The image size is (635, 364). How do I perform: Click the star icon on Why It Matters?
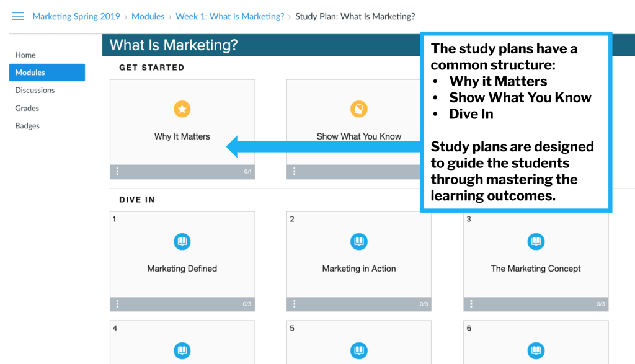point(182,110)
